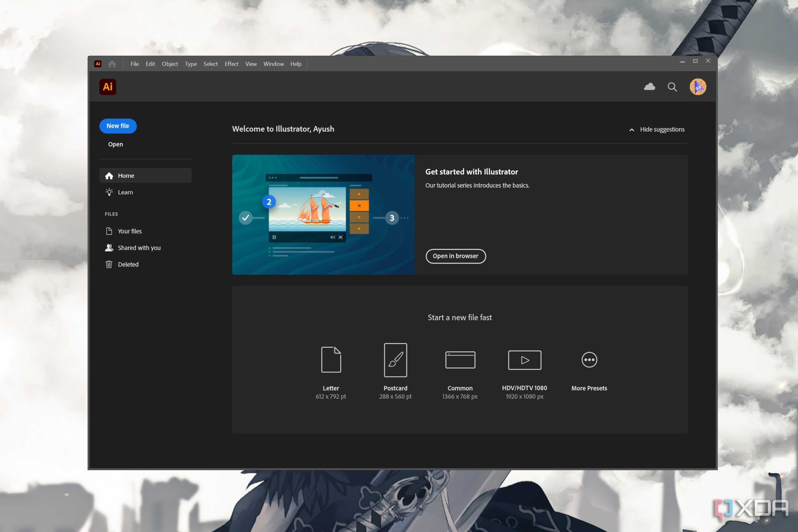798x532 pixels.
Task: Open the Effect menu
Action: pyautogui.click(x=231, y=64)
